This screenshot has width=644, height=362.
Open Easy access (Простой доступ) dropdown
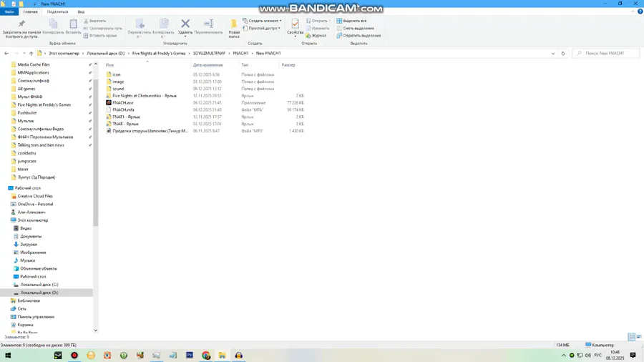(262, 28)
